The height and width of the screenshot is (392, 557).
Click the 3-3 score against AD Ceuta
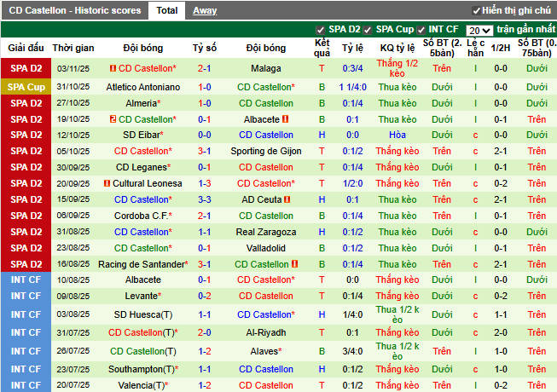204,199
